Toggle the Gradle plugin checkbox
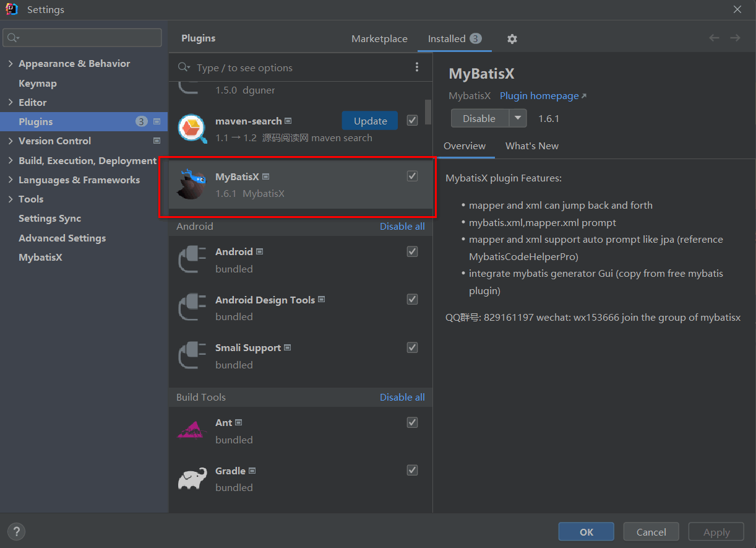This screenshot has height=548, width=756. tap(413, 470)
